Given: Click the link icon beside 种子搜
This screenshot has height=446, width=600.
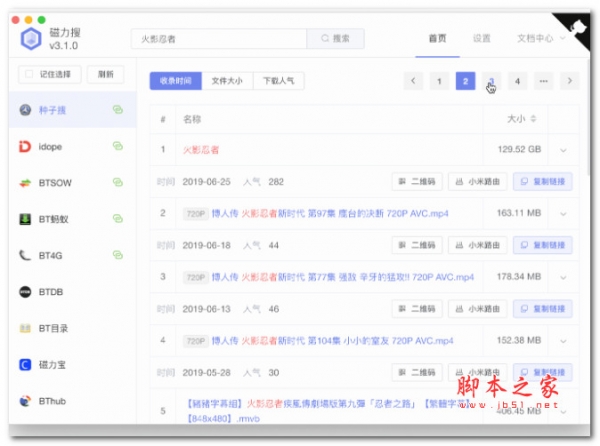Looking at the screenshot, I should 118,110.
